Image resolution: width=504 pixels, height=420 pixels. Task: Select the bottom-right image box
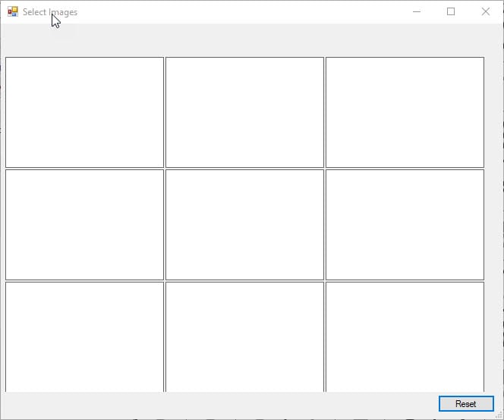pyautogui.click(x=405, y=336)
